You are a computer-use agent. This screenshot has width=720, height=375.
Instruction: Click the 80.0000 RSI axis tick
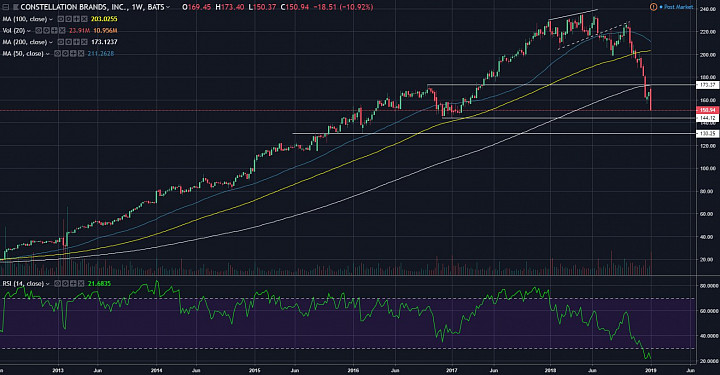tap(709, 285)
